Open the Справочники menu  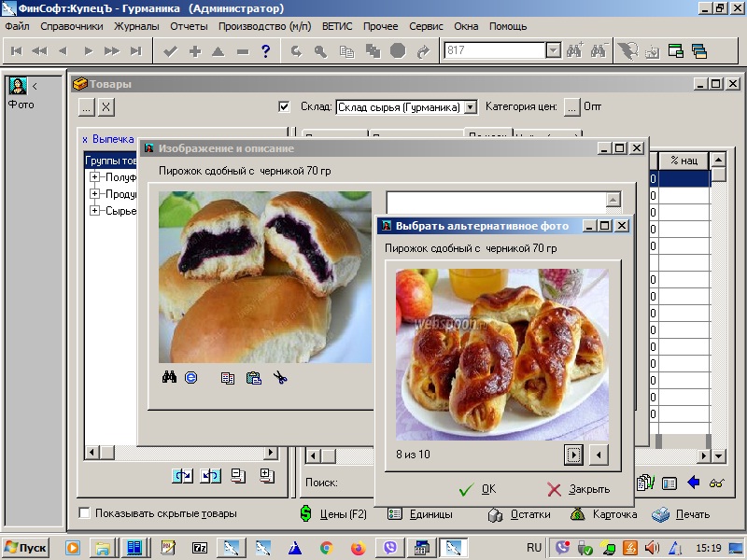pyautogui.click(x=71, y=26)
